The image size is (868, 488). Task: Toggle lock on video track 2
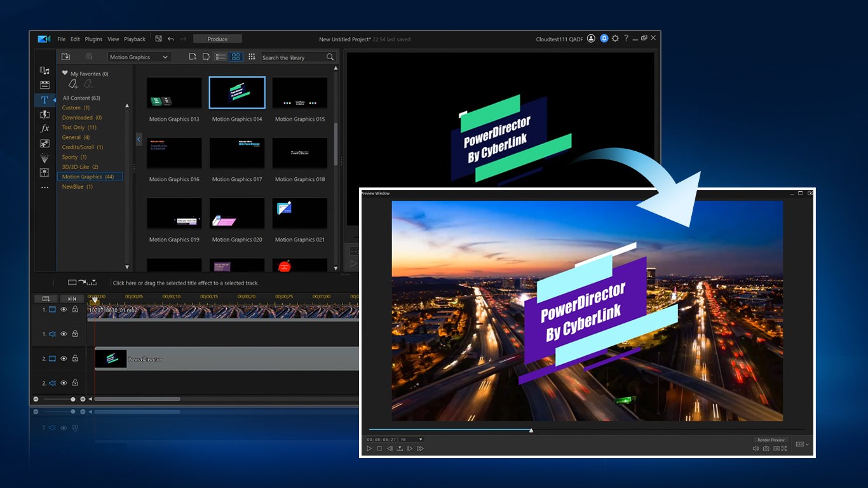[75, 358]
